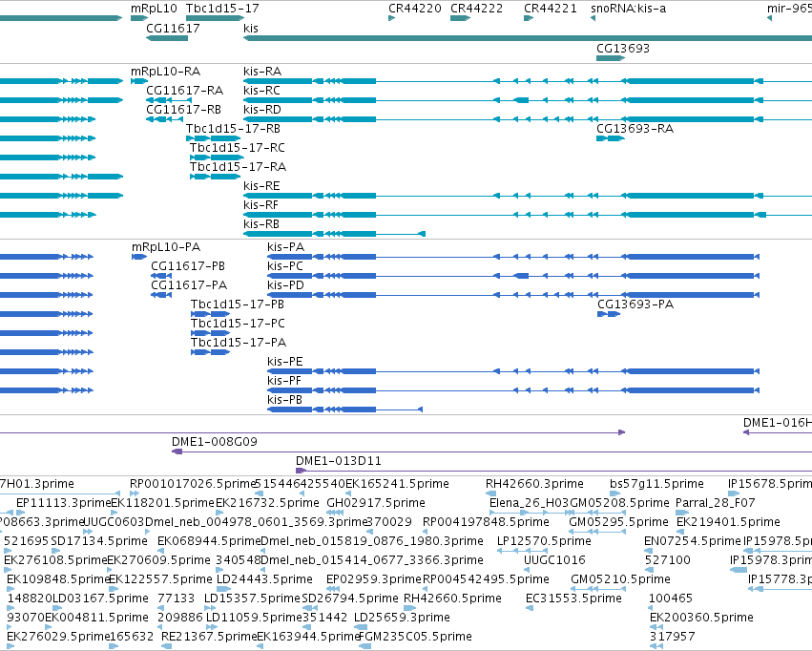Select the CR44221 gene marker
The width and height of the screenshot is (812, 651).
click(529, 19)
